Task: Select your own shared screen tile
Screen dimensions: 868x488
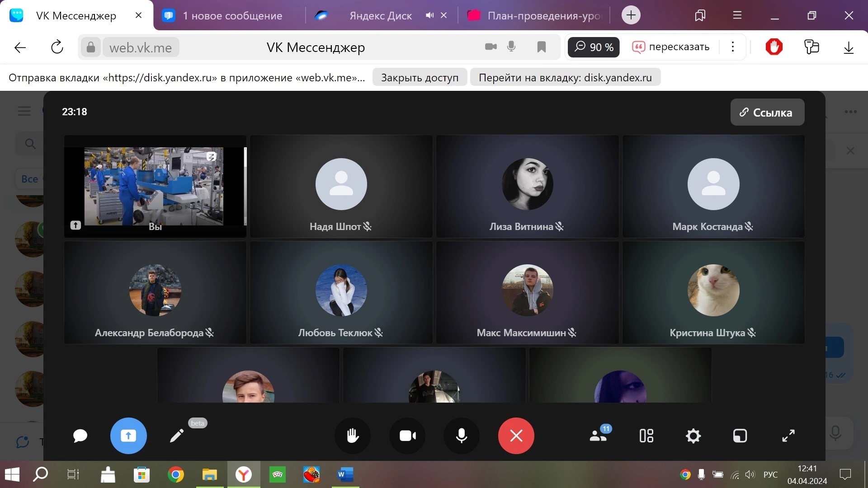Action: [x=155, y=186]
